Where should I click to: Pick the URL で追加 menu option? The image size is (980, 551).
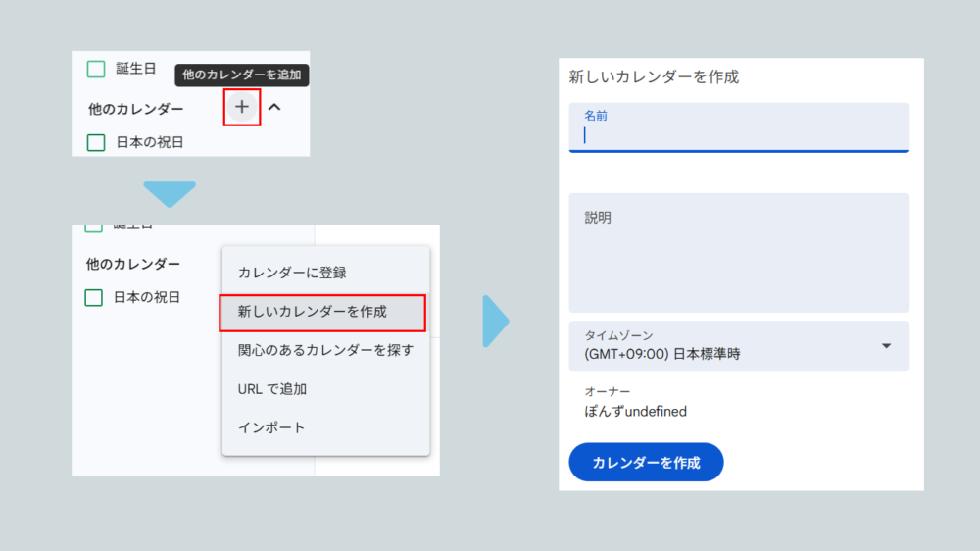pyautogui.click(x=272, y=389)
